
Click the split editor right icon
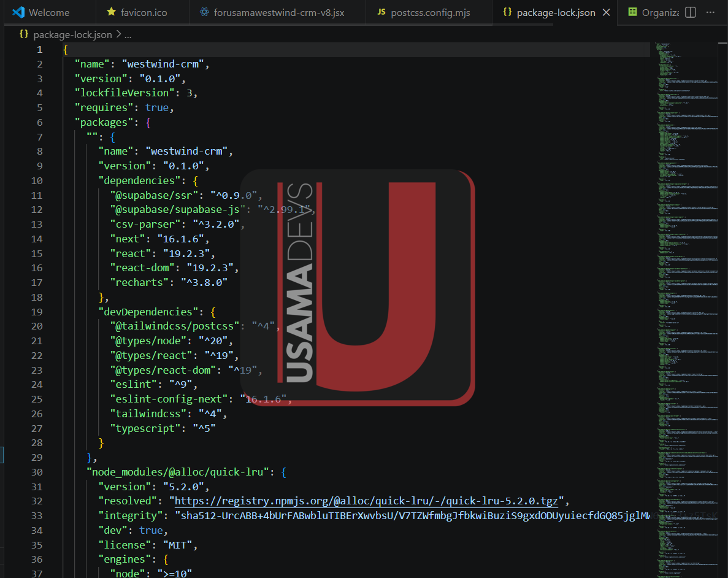pos(691,12)
